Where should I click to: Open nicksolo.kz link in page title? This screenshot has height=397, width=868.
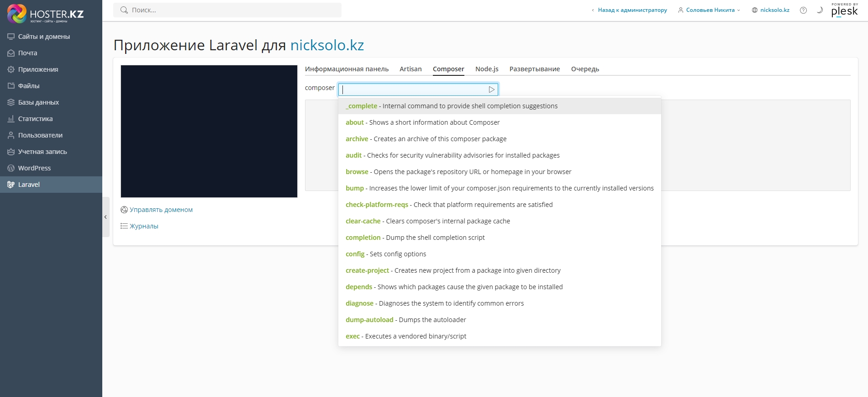(x=327, y=45)
